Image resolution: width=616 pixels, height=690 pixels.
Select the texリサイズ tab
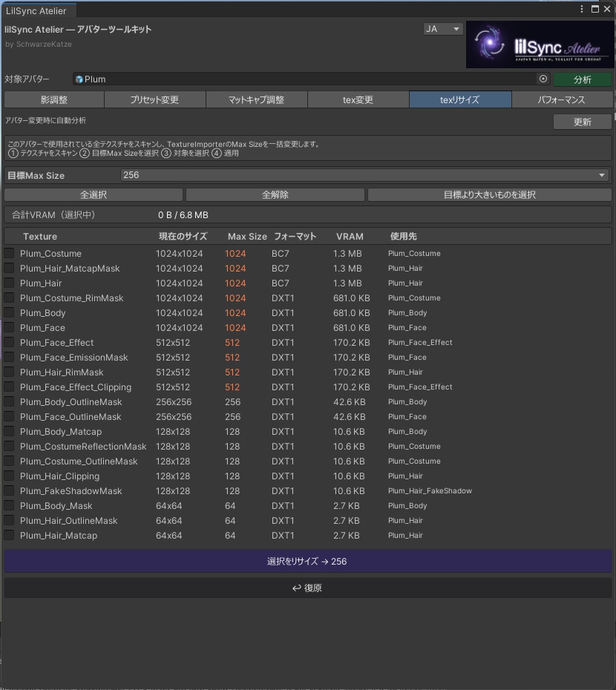460,99
